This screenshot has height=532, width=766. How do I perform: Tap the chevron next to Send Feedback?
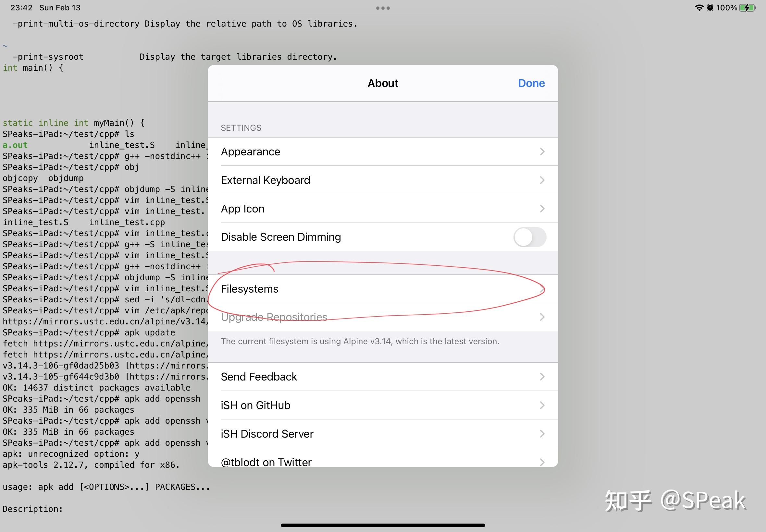coord(542,377)
